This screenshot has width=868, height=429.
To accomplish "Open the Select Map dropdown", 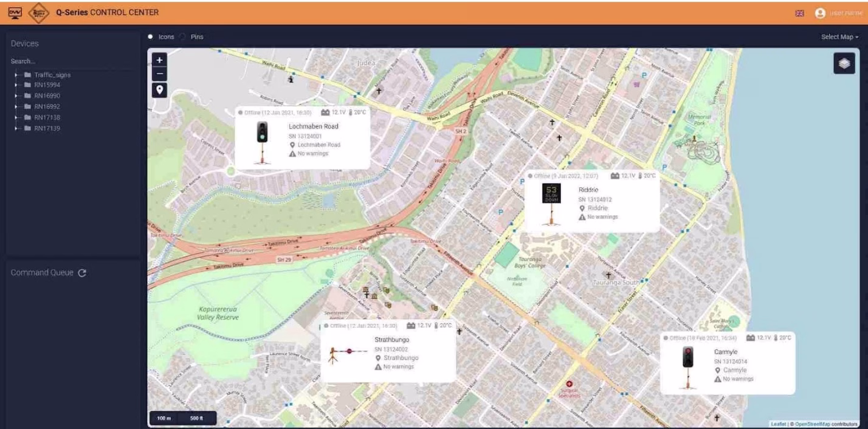I will [839, 37].
